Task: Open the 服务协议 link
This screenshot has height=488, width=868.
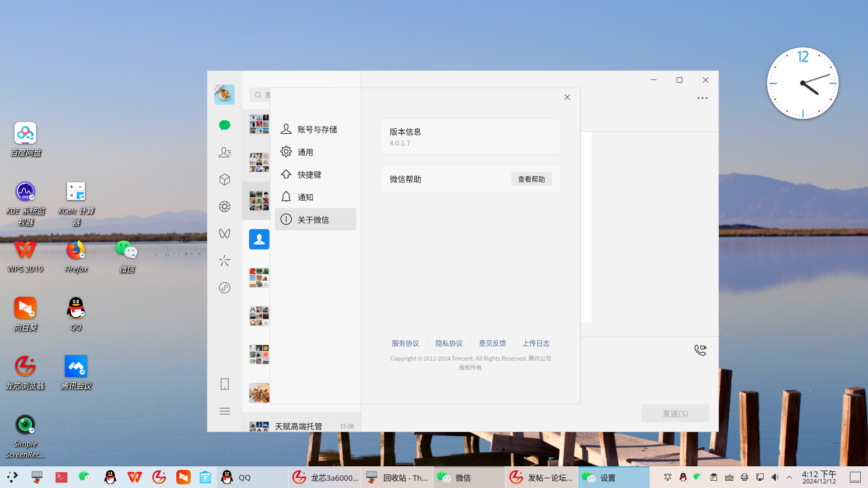Action: (405, 343)
